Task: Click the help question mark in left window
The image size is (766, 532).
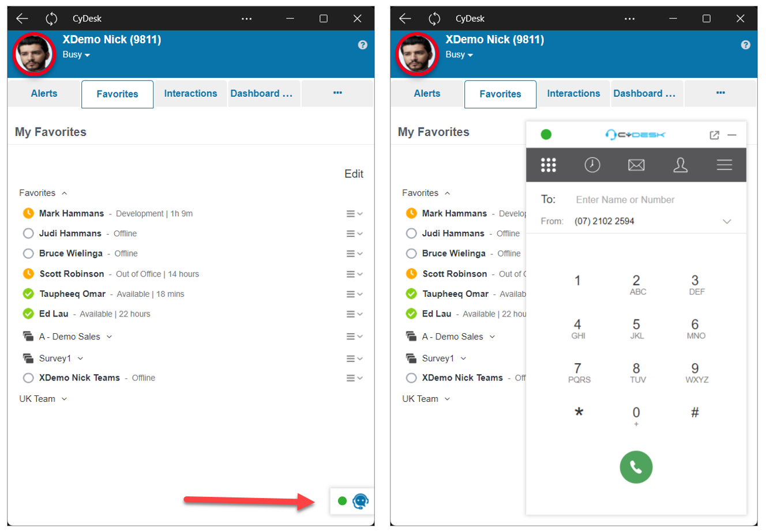Action: tap(363, 45)
